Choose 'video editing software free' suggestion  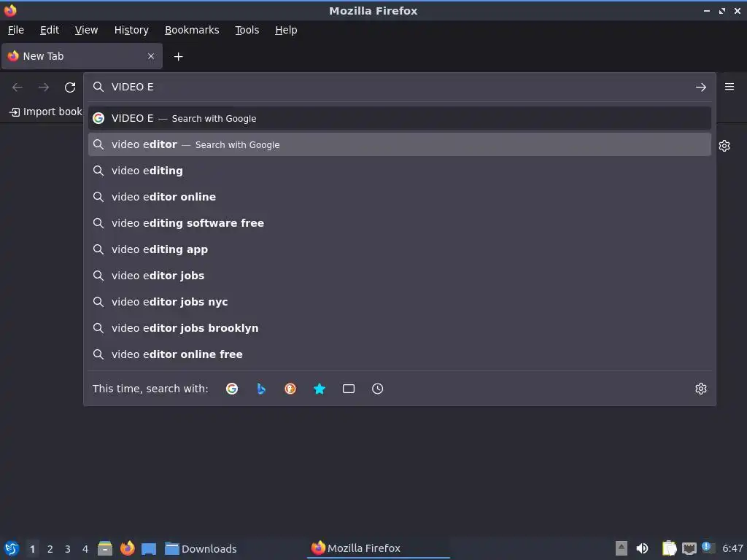click(x=400, y=223)
